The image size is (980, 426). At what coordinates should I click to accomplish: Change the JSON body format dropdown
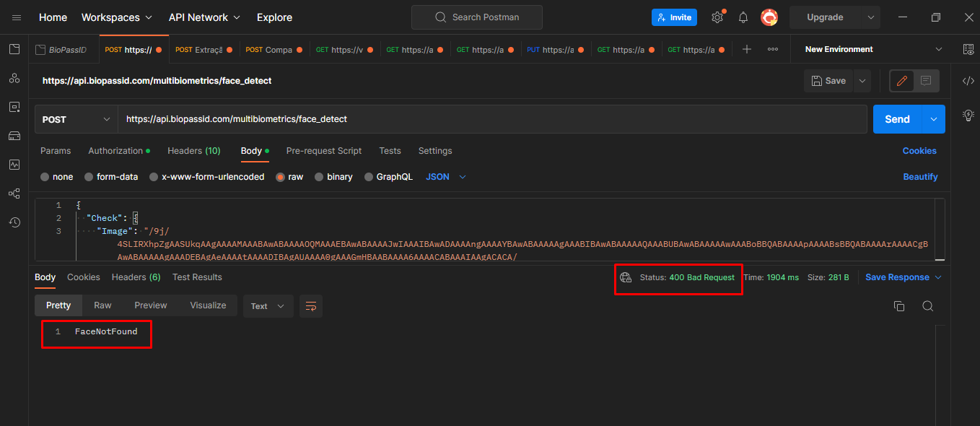[446, 177]
